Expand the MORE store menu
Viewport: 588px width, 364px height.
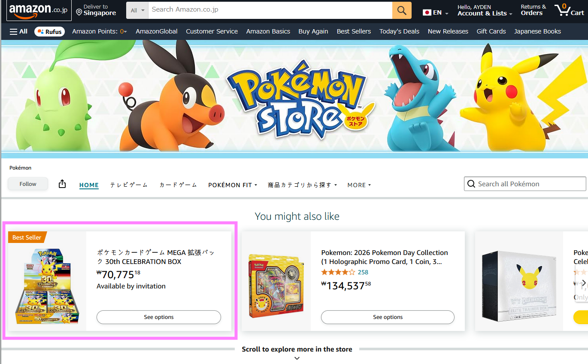[x=359, y=185]
